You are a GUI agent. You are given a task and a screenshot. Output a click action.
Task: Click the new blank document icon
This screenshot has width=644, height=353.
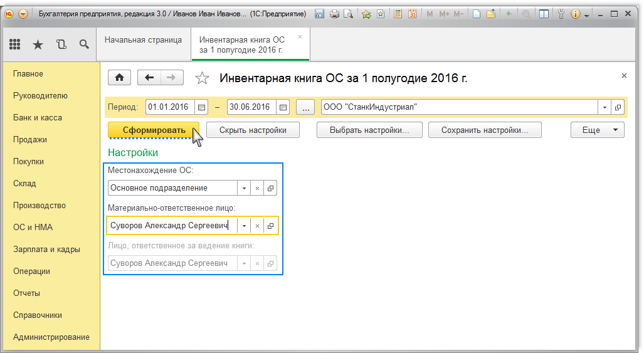coord(477,14)
